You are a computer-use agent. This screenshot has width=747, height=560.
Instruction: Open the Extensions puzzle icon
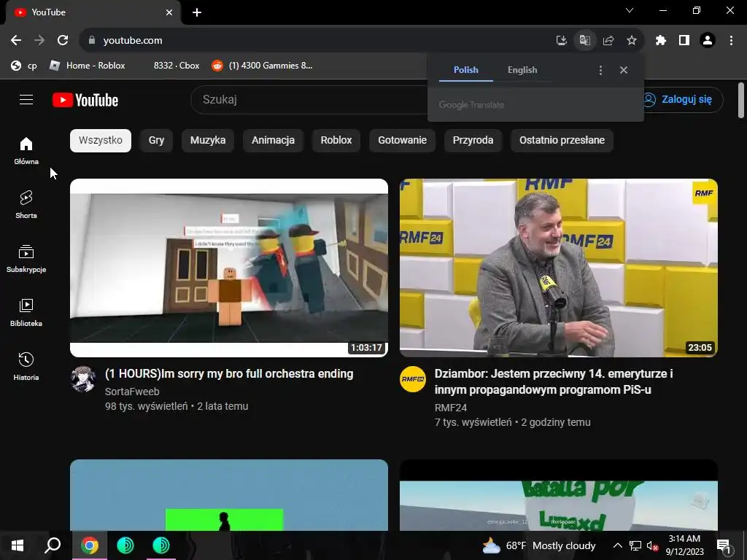[661, 41]
